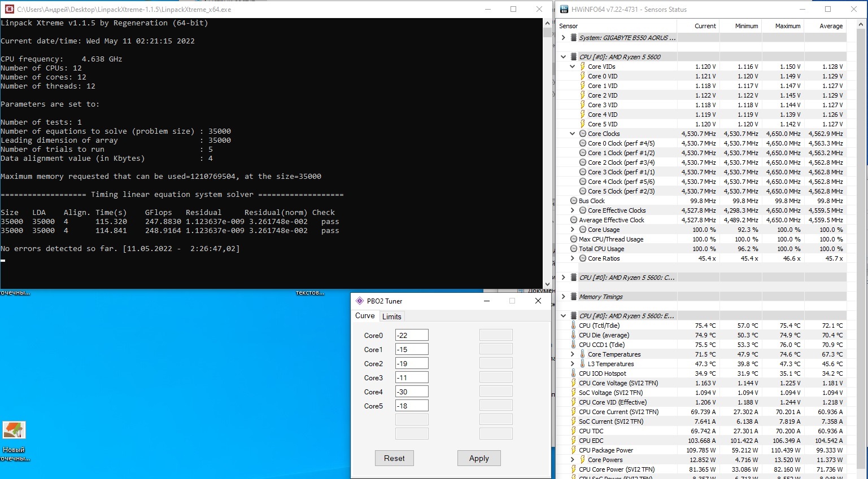Screen dimensions: 868x479
Task: Click the CPU Core Current (SVI2 TFN) icon
Action: (574, 412)
